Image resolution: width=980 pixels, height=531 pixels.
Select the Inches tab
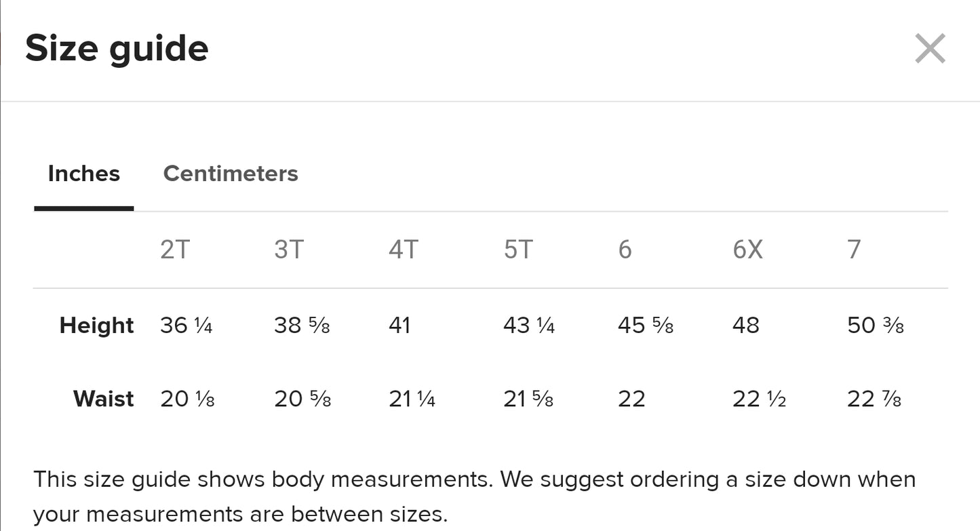(x=84, y=174)
